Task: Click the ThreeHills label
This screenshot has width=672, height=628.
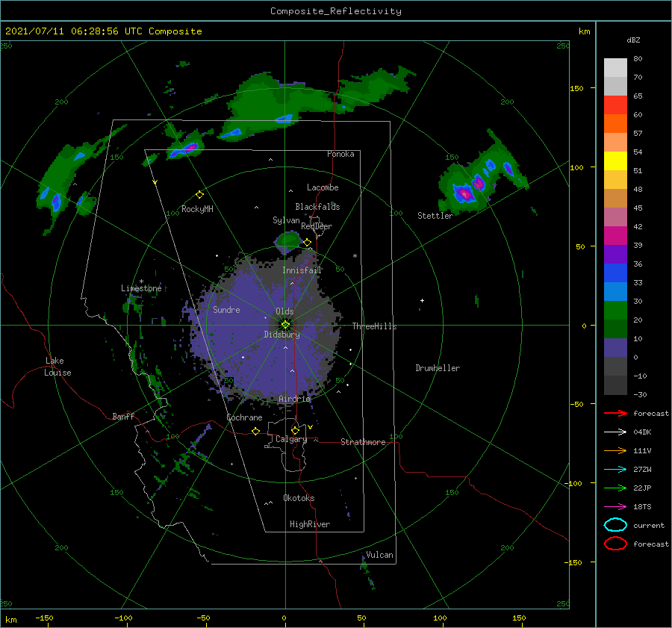Action: (375, 326)
